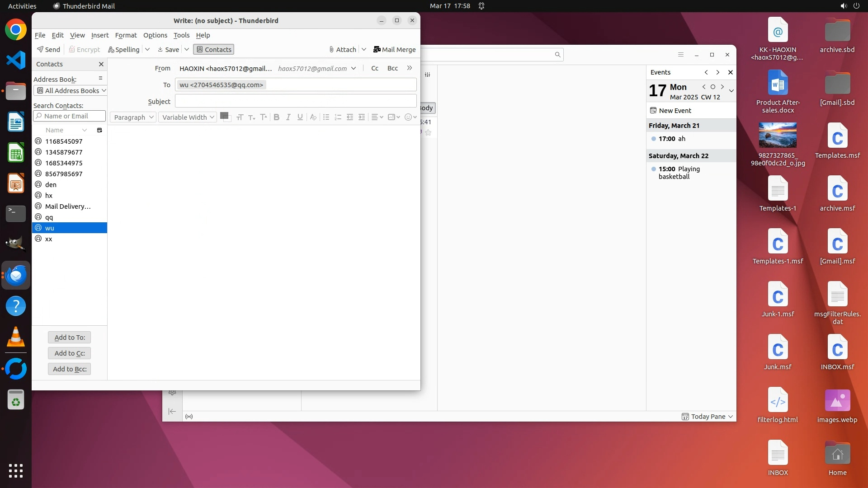Open the Variable Width font dropdown
The height and width of the screenshot is (488, 868).
pos(188,117)
